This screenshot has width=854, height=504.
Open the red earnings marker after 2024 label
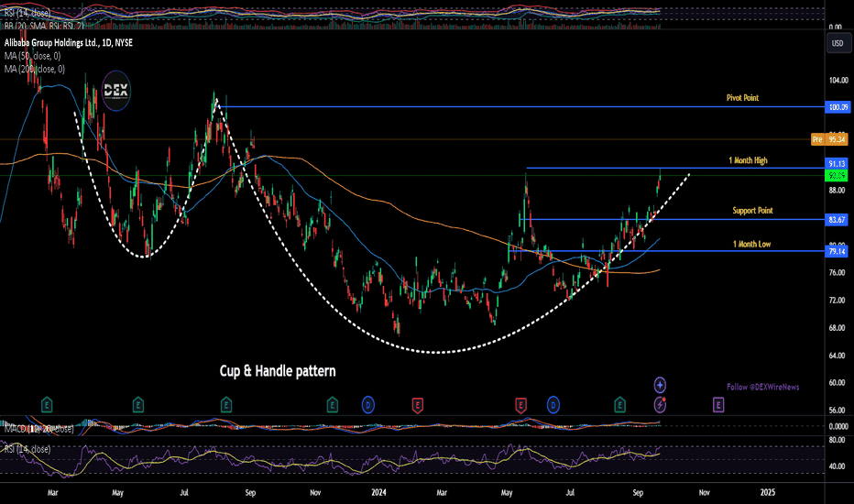tap(418, 405)
